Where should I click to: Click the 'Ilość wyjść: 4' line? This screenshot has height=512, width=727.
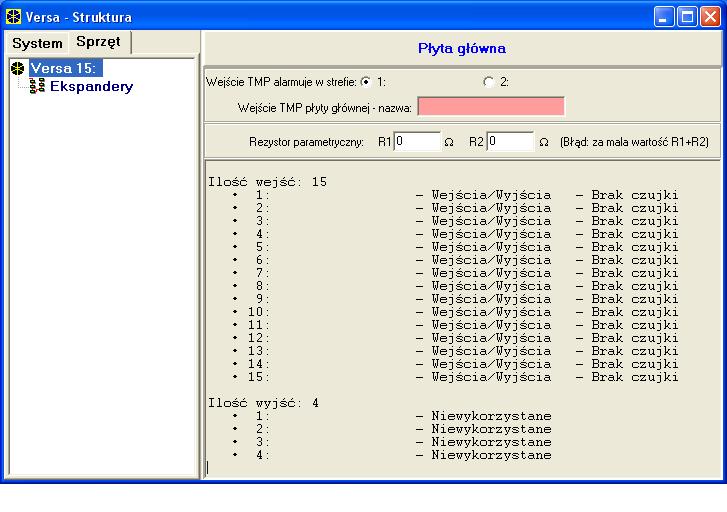tap(263, 403)
